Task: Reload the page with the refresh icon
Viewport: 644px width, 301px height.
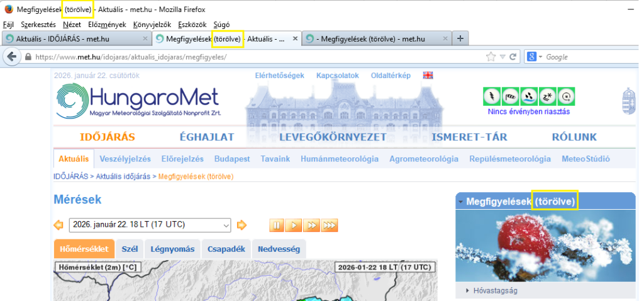Action: (513, 57)
